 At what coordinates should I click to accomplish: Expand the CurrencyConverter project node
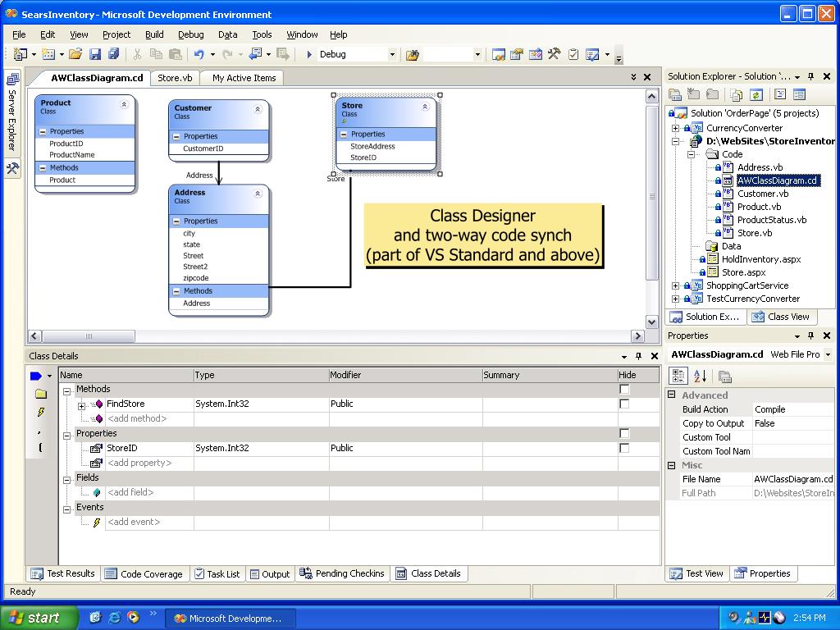point(676,129)
